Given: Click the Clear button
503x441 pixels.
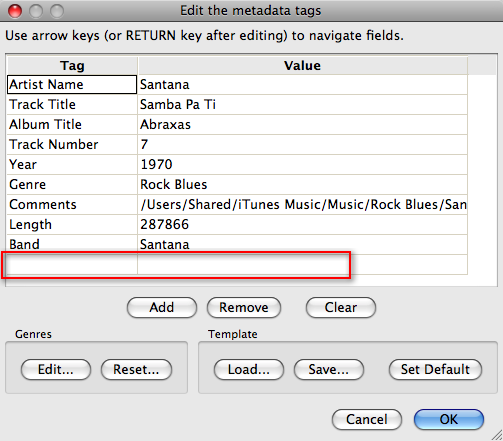Looking at the screenshot, I should pyautogui.click(x=341, y=307).
